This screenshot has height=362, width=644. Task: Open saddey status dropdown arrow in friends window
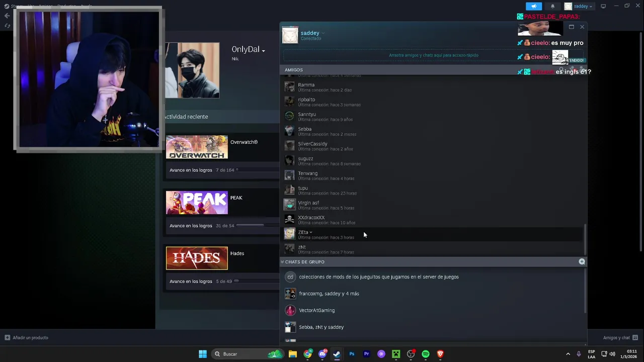(323, 33)
